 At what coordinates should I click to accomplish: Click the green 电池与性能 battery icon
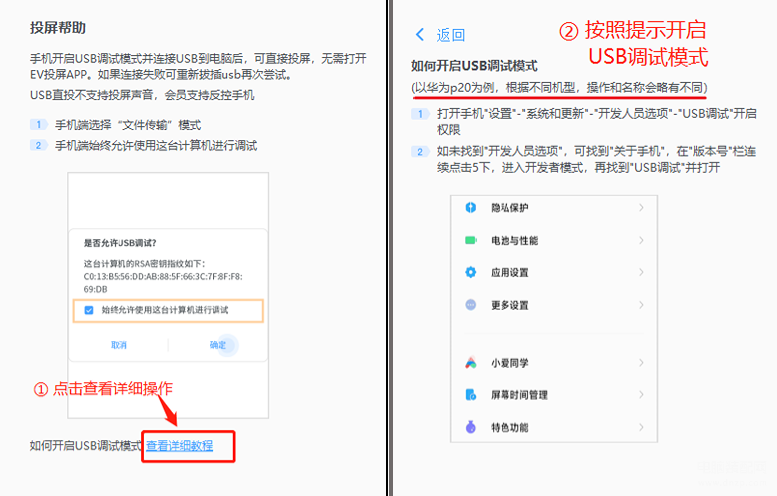[x=471, y=240]
